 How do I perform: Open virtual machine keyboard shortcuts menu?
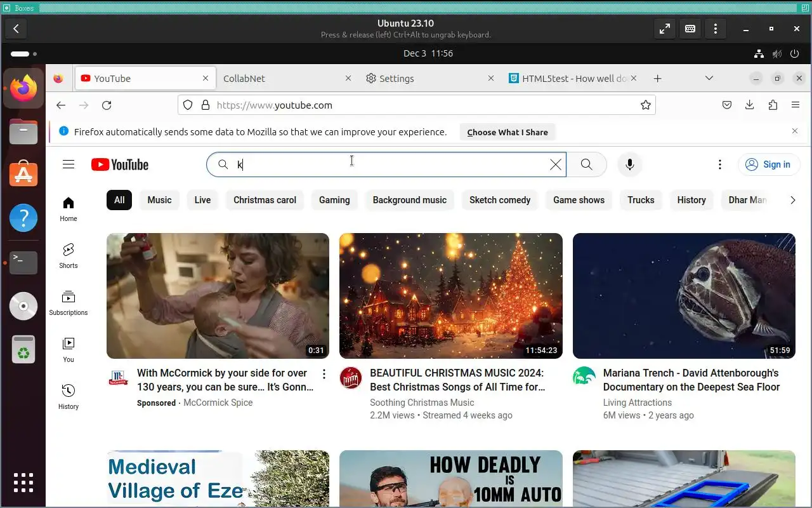pyautogui.click(x=690, y=29)
